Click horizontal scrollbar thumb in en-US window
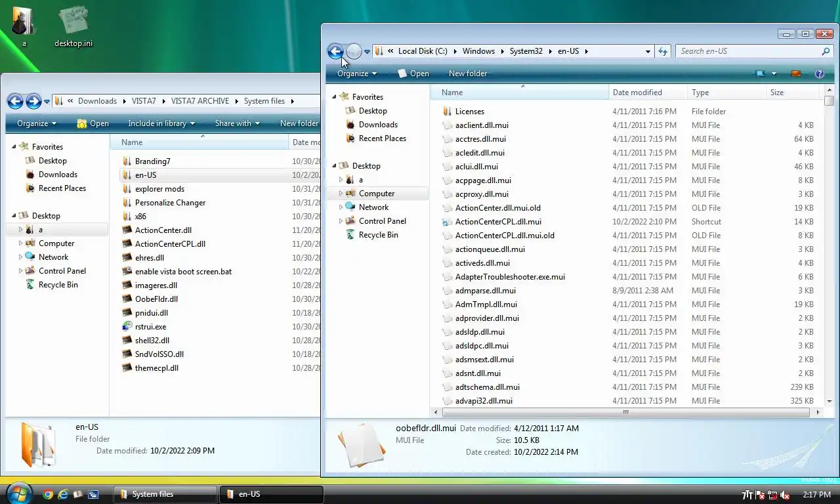The image size is (840, 504). coord(625,413)
